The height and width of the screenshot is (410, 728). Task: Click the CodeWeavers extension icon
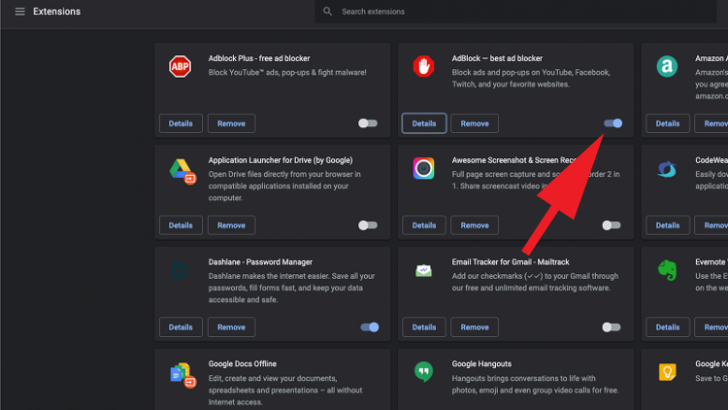(x=667, y=169)
